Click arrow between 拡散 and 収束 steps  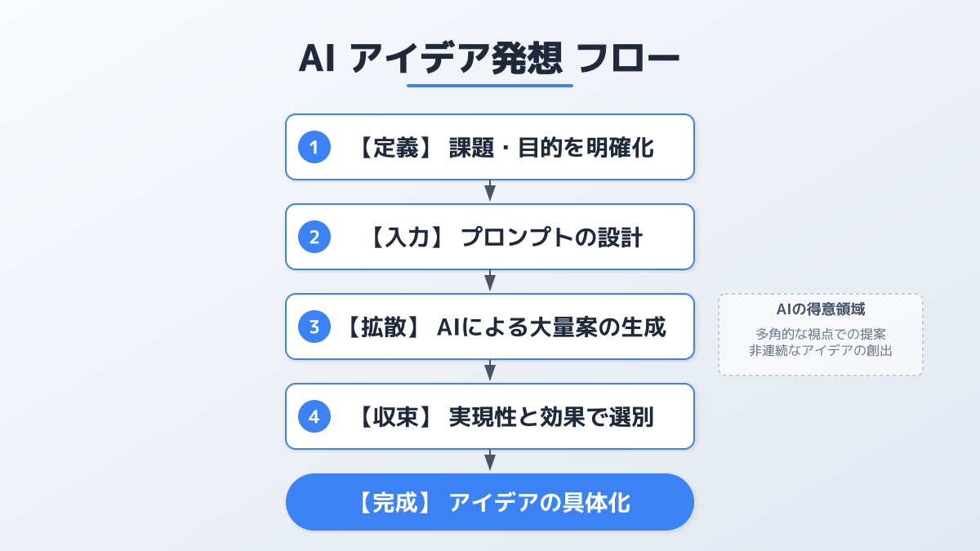point(490,371)
